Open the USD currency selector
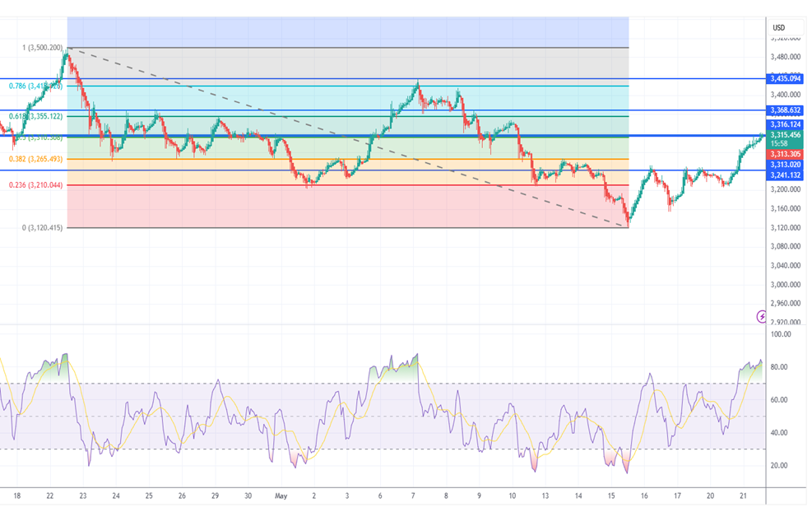Image resolution: width=812 pixels, height=512 pixels. point(778,27)
